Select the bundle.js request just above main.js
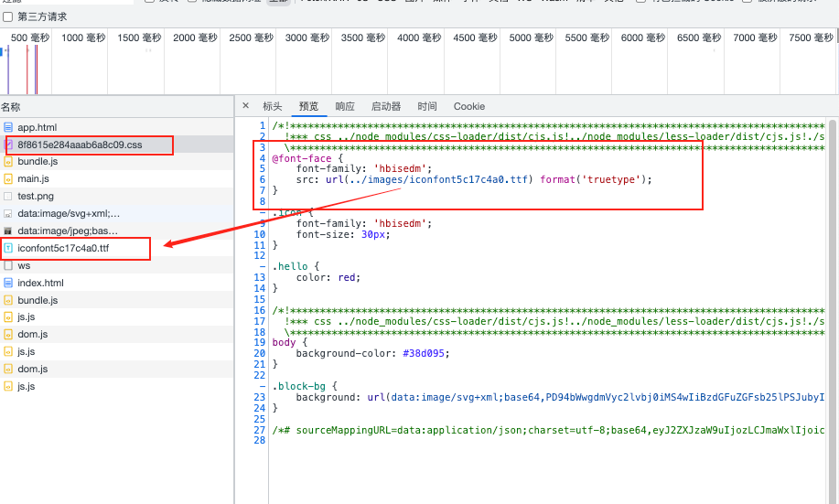839x504 pixels. pyautogui.click(x=116, y=162)
